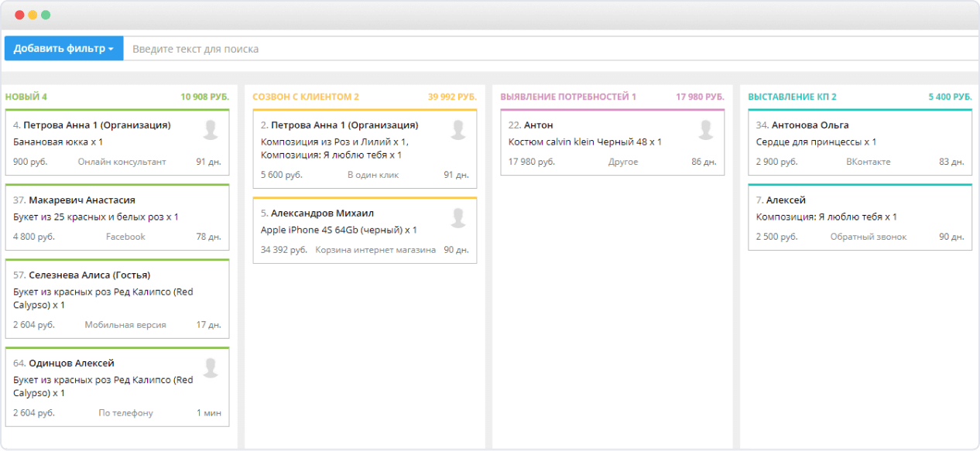Image resolution: width=980 pixels, height=451 pixels.
Task: Click source label Обратный звонок
Action: point(869,237)
